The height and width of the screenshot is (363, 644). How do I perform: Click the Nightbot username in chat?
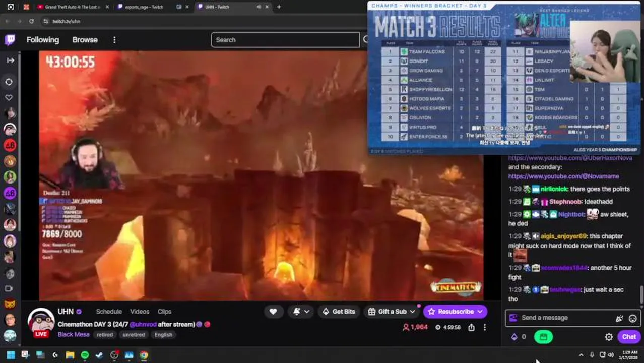(571, 214)
